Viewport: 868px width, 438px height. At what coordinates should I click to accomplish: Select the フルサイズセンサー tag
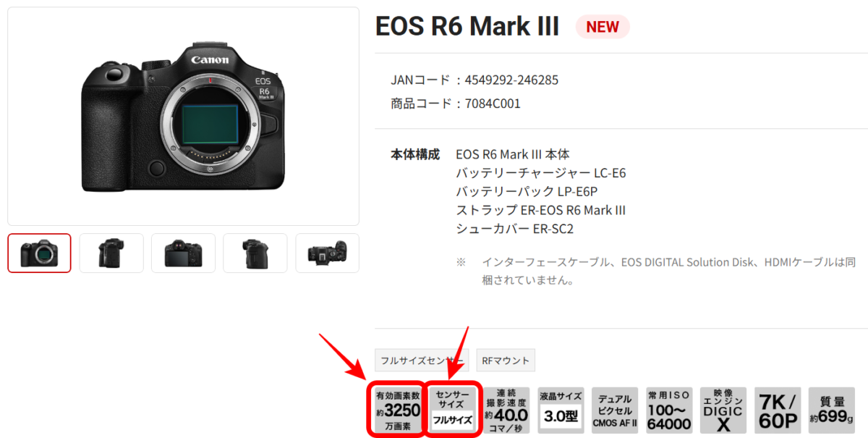422,360
